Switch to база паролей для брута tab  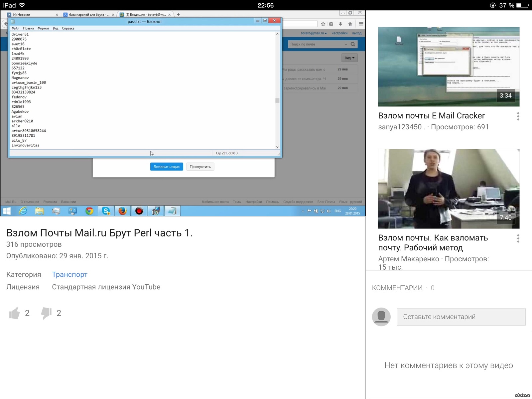88,15
